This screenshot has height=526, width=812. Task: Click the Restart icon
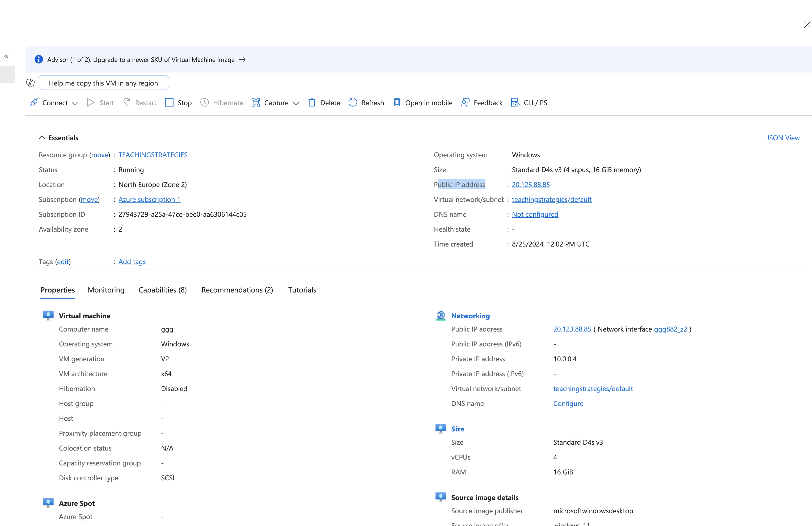coord(126,102)
